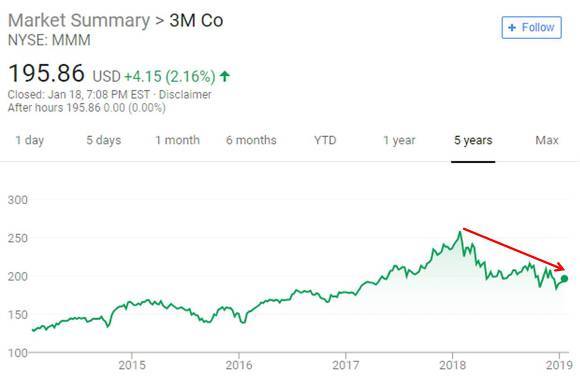Open the 1 month chart view
The height and width of the screenshot is (385, 580).
tap(178, 140)
